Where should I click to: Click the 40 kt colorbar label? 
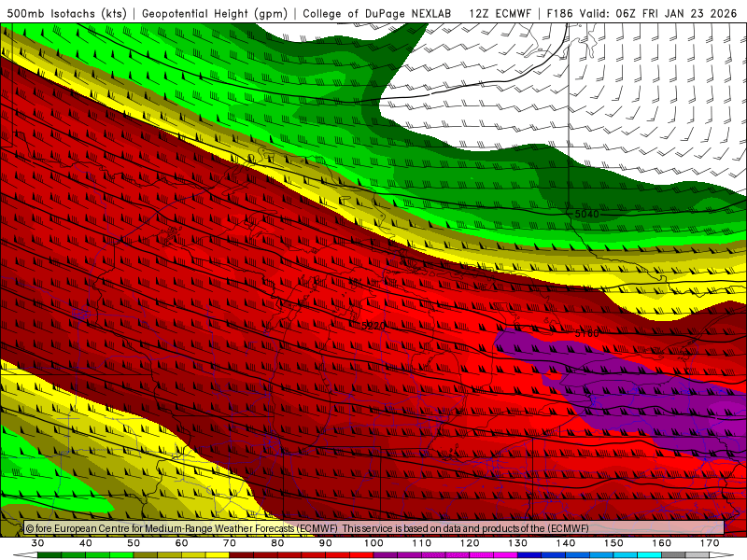click(86, 543)
